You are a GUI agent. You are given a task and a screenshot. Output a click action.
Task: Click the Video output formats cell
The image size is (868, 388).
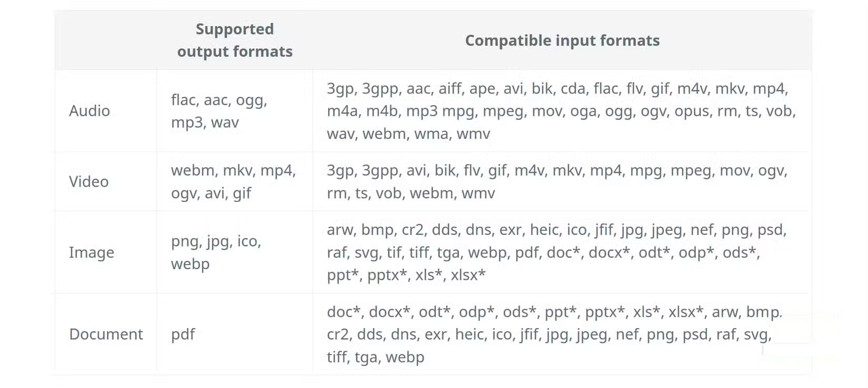click(233, 182)
